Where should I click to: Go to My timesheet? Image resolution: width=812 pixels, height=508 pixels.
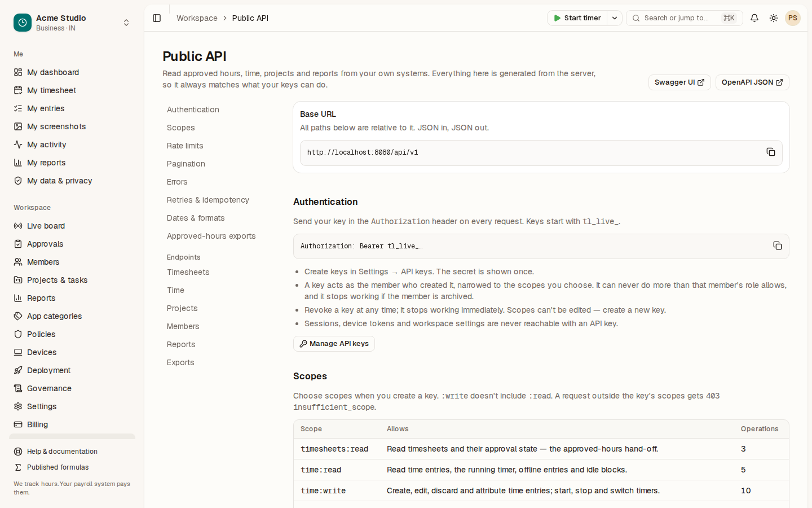click(72, 90)
